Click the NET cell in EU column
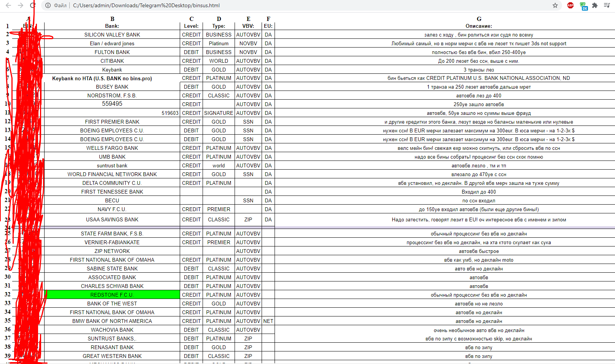The width and height of the screenshot is (615, 364). point(268,321)
